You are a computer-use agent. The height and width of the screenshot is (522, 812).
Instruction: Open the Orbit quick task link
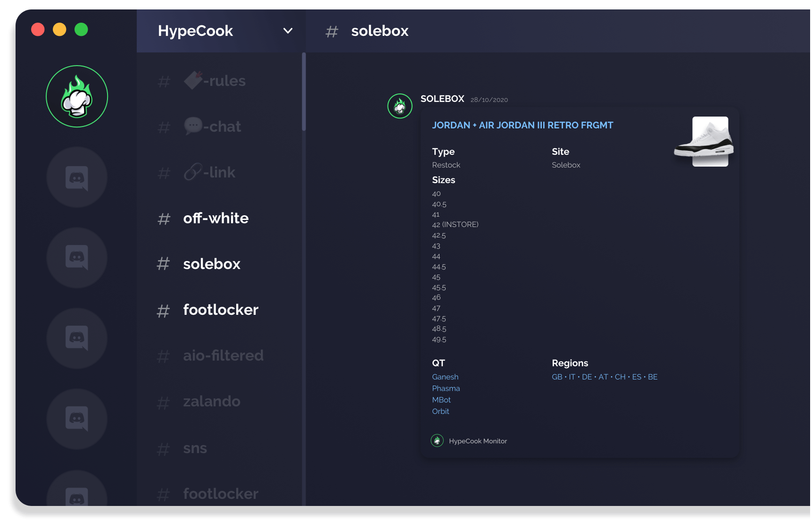pos(440,411)
